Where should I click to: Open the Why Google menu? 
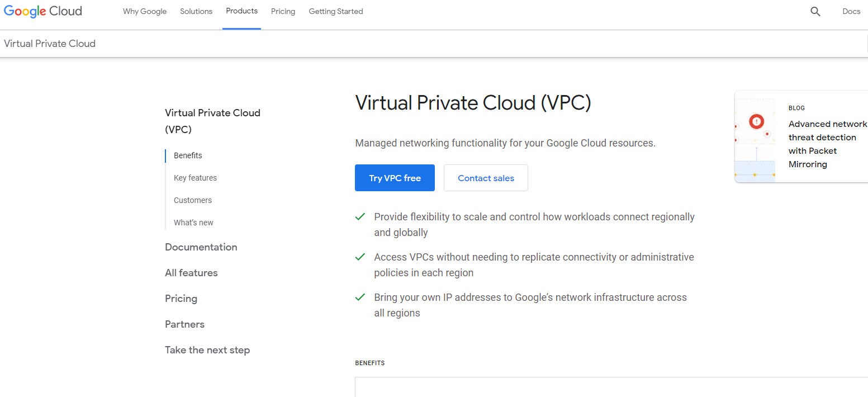pos(145,11)
